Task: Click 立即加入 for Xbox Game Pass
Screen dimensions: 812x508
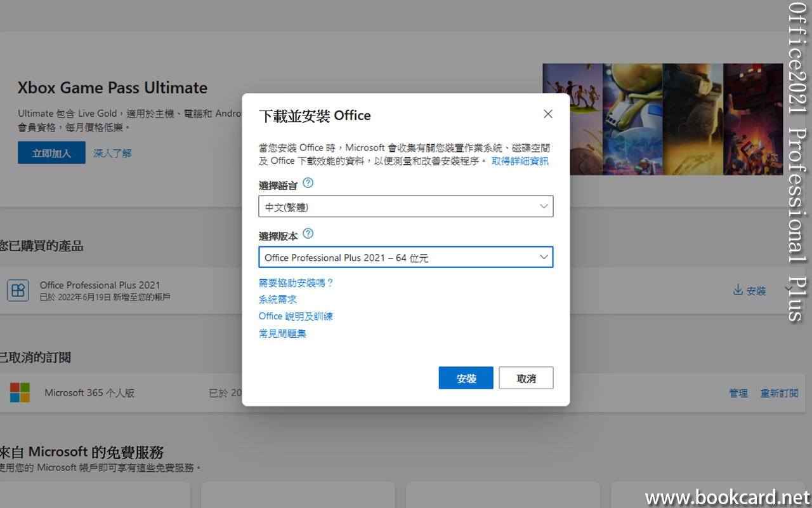Action: tap(51, 153)
